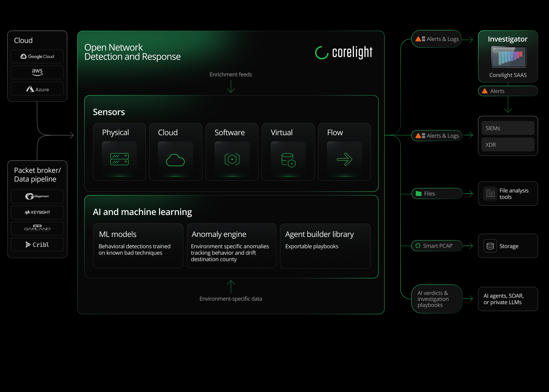
Task: Select the Cribl logo tile
Action: 37,245
